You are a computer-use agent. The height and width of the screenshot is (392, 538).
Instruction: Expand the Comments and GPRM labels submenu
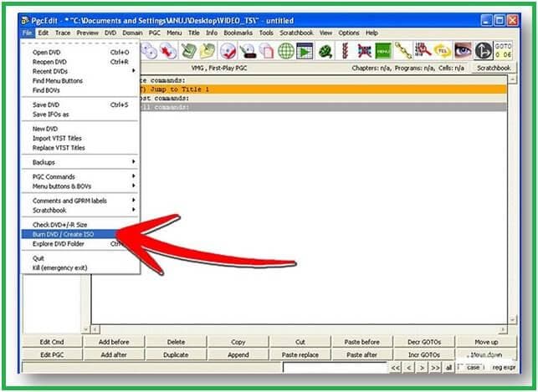tap(79, 201)
